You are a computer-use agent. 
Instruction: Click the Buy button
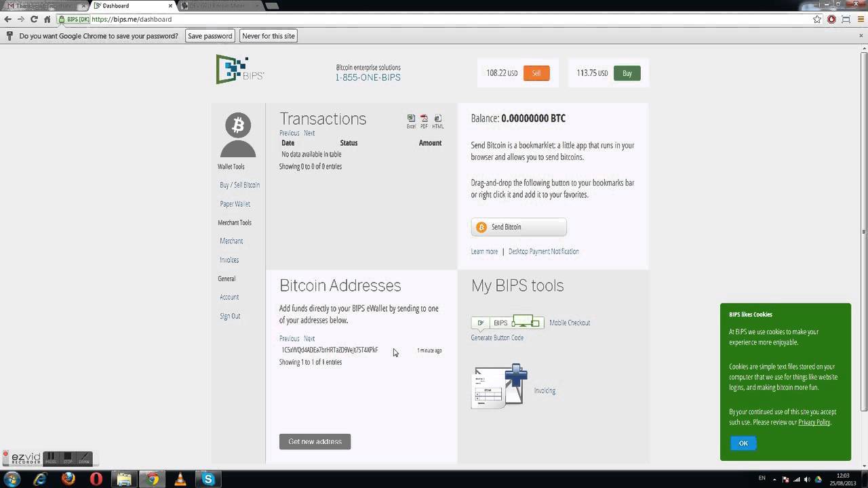pos(627,73)
